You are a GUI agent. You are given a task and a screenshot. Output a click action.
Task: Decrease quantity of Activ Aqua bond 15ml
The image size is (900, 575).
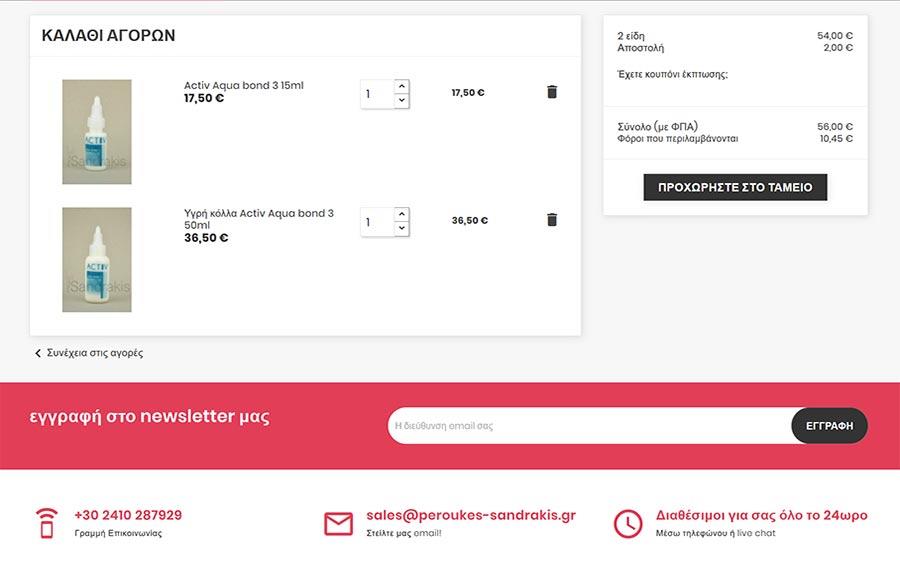[402, 100]
